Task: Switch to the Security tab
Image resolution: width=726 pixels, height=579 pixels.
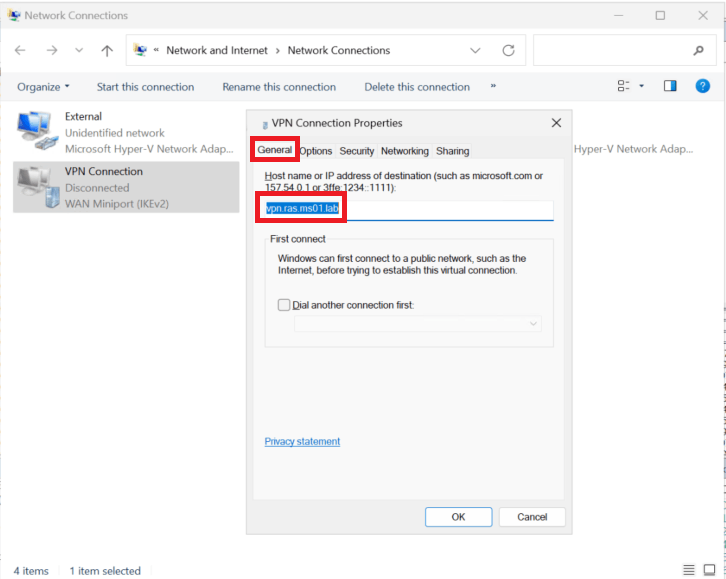Action: tap(357, 151)
